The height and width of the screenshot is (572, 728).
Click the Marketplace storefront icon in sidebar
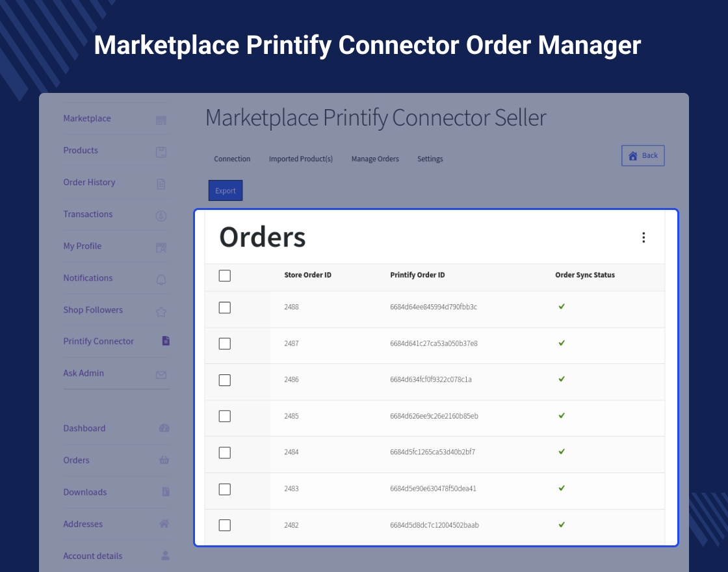pos(161,120)
